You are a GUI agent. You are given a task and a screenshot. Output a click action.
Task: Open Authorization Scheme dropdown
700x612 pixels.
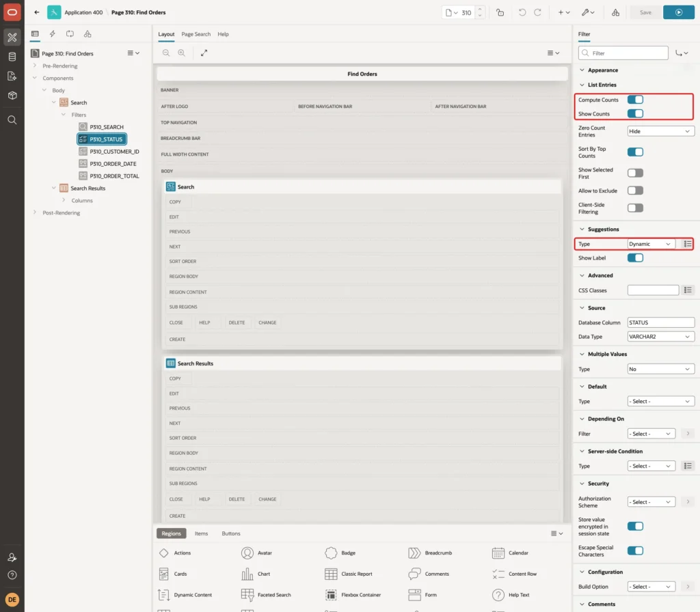(651, 502)
